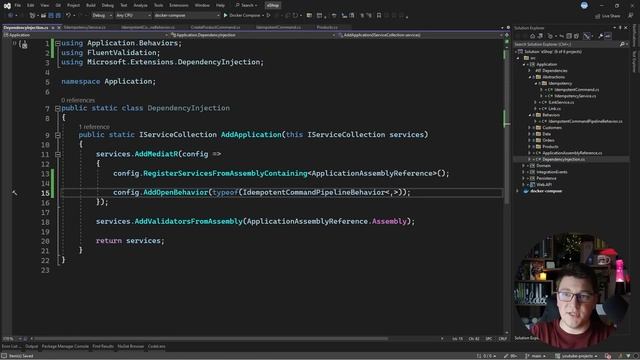Click the Solution Explorer Collapse All icon
The width and height of the screenshot is (640, 360).
(569, 36)
